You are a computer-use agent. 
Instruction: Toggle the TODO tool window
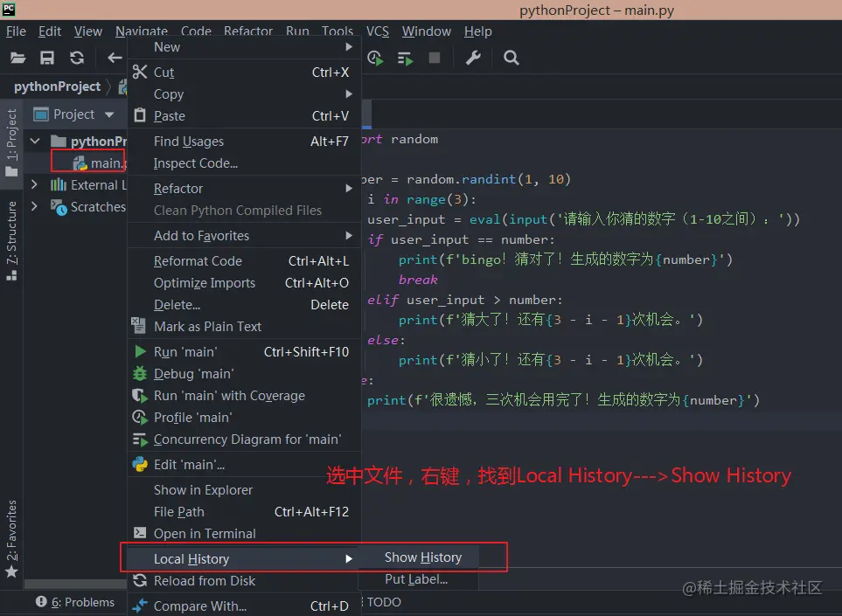point(384,602)
